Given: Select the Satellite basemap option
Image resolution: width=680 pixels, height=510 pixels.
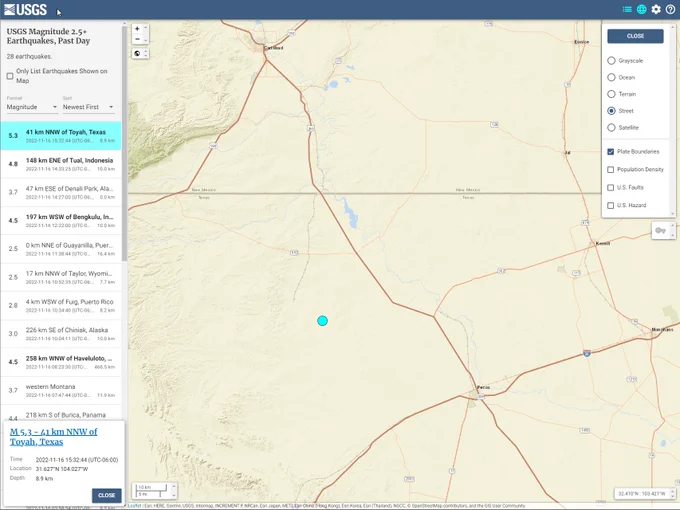Looking at the screenshot, I should [611, 128].
